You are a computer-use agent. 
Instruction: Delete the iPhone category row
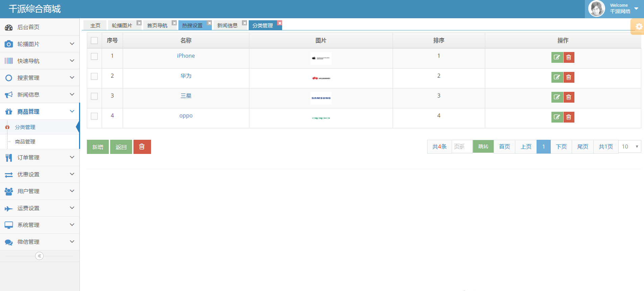[569, 57]
